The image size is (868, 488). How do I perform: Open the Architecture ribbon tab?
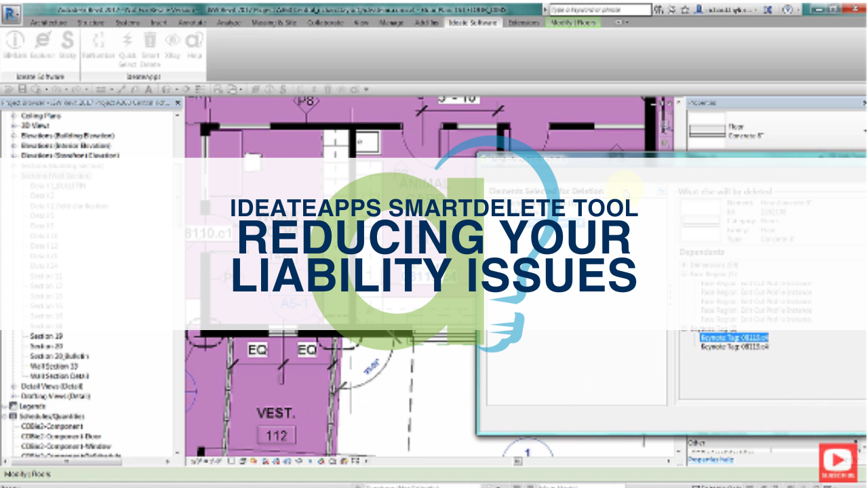[48, 22]
